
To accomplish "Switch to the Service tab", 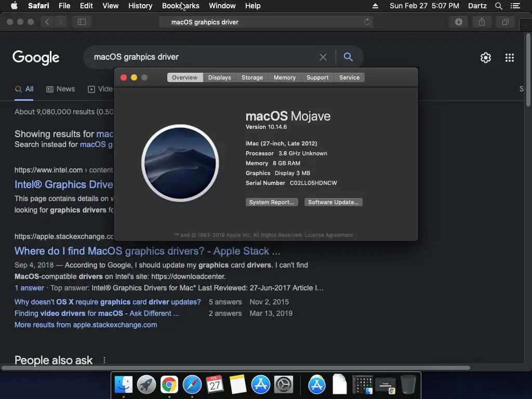I will (349, 77).
